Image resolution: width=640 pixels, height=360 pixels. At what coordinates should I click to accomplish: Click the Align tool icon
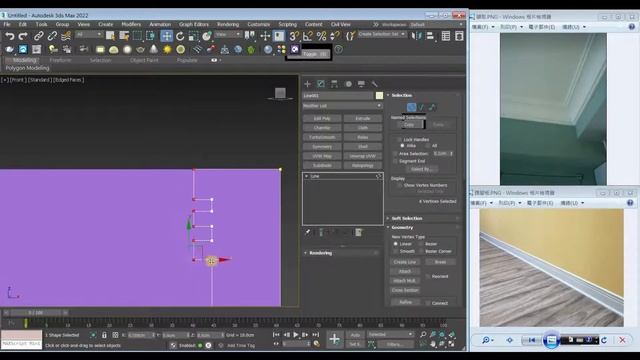click(430, 36)
